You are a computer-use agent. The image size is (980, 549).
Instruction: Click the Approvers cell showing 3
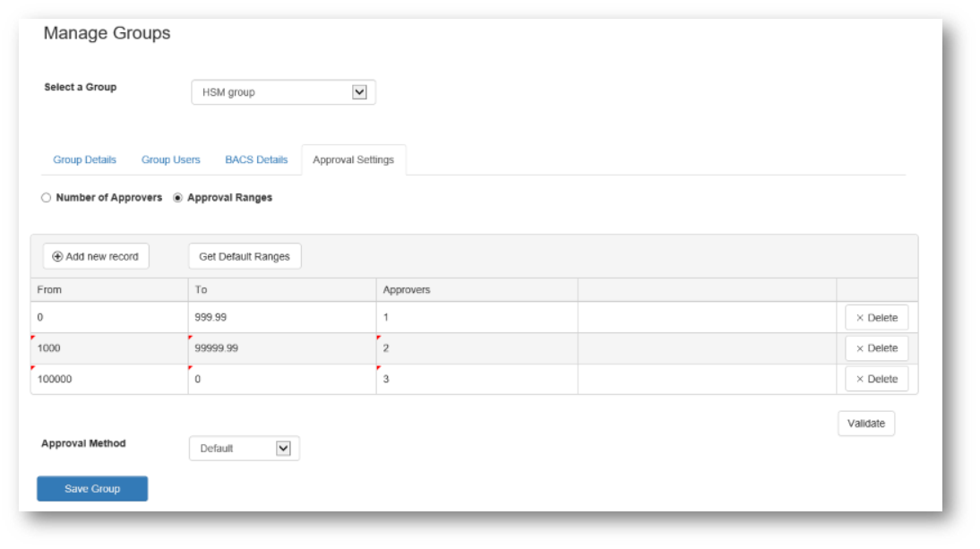point(477,379)
